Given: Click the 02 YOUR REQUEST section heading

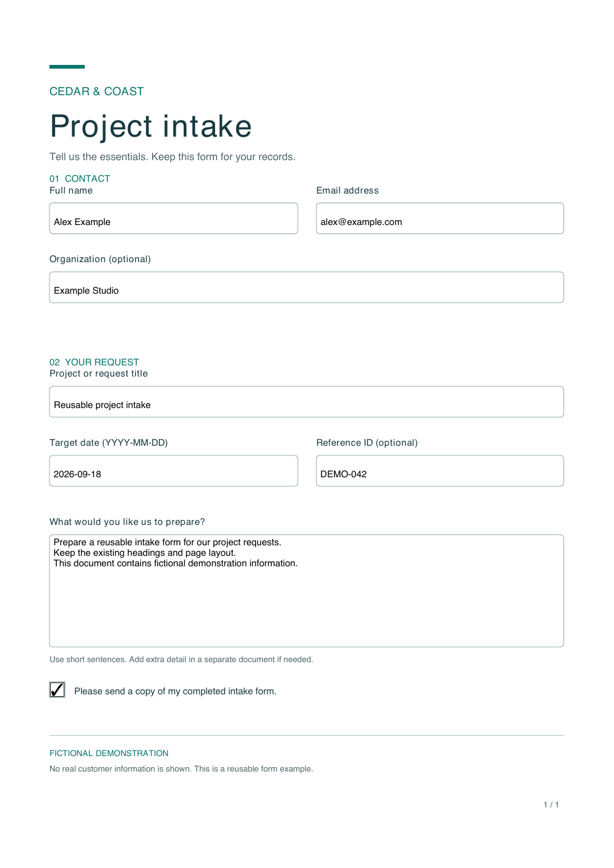Looking at the screenshot, I should click(x=94, y=362).
